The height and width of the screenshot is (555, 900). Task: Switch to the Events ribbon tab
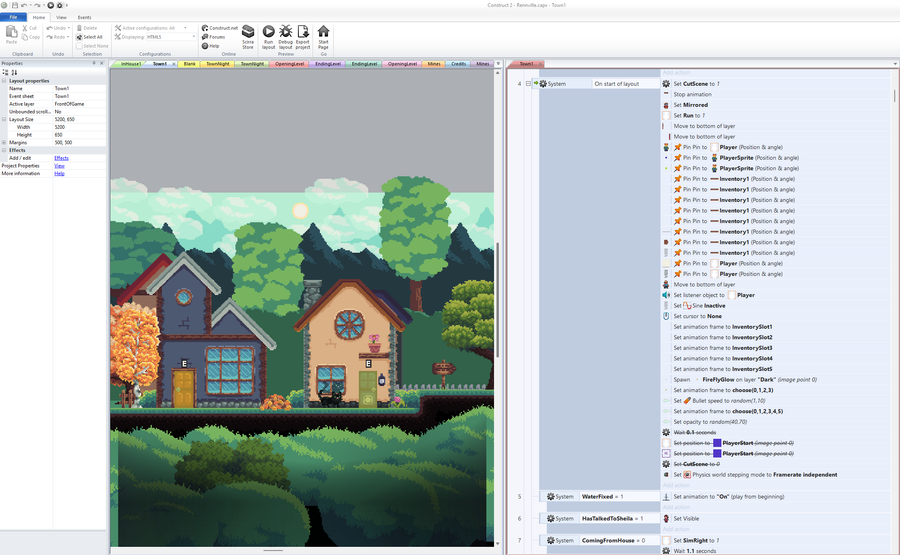point(84,17)
